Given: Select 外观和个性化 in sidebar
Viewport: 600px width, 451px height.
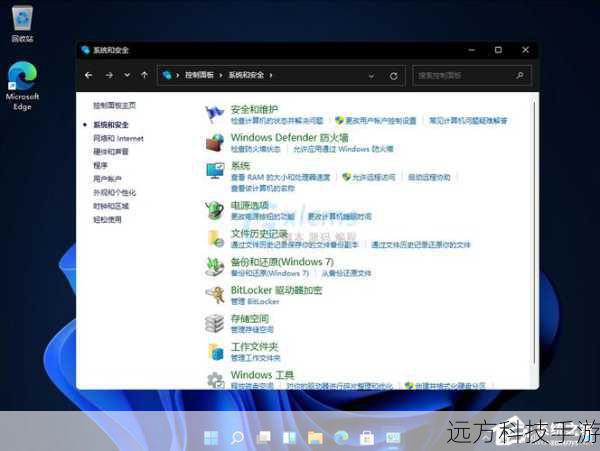Looking at the screenshot, I should [x=114, y=192].
